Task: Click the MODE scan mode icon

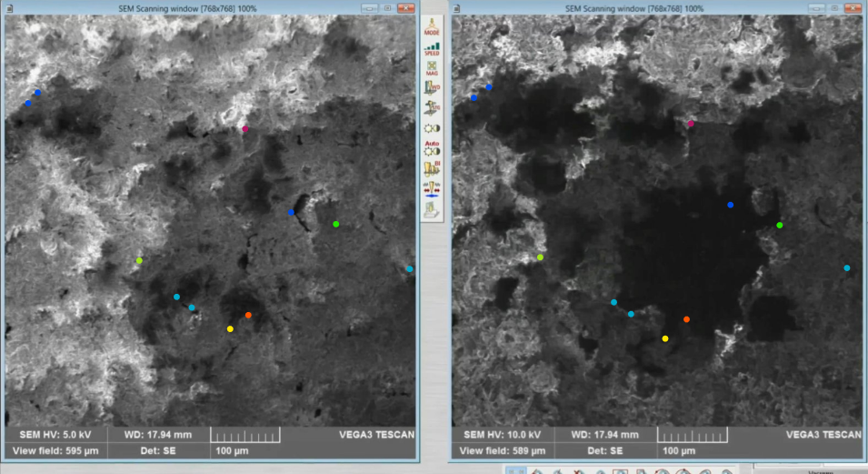Action: click(432, 25)
